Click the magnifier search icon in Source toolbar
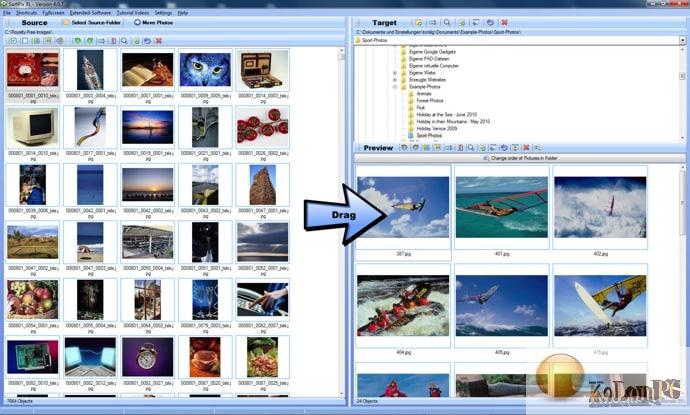This screenshot has height=415, width=690. [124, 40]
